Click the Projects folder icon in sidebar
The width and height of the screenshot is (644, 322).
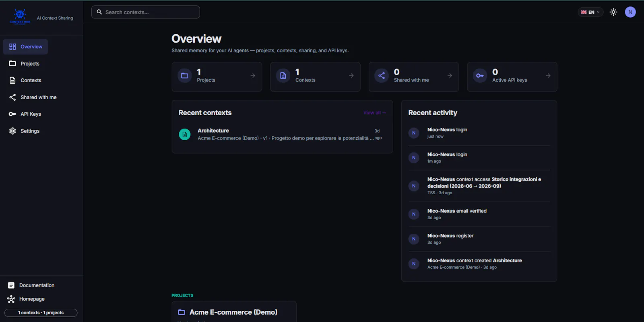[x=12, y=64]
